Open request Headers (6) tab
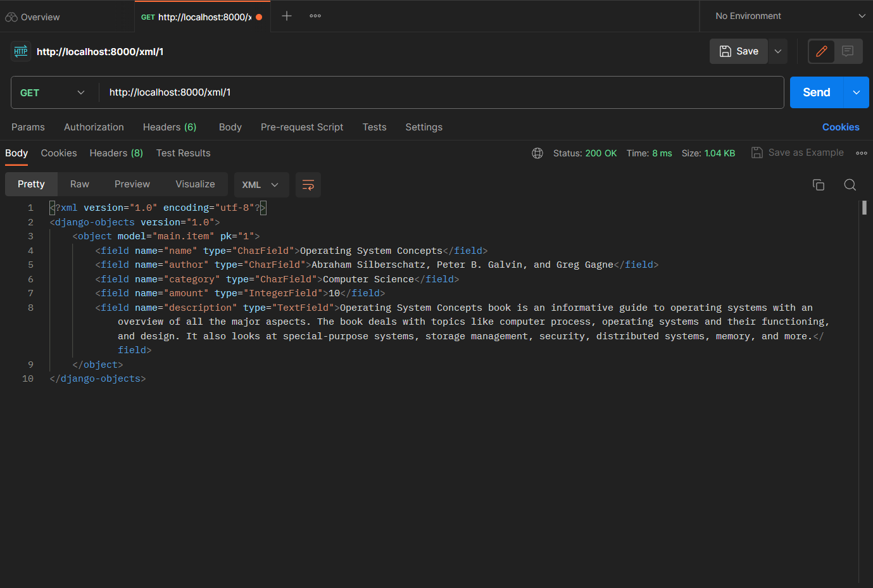873x588 pixels. [x=170, y=127]
